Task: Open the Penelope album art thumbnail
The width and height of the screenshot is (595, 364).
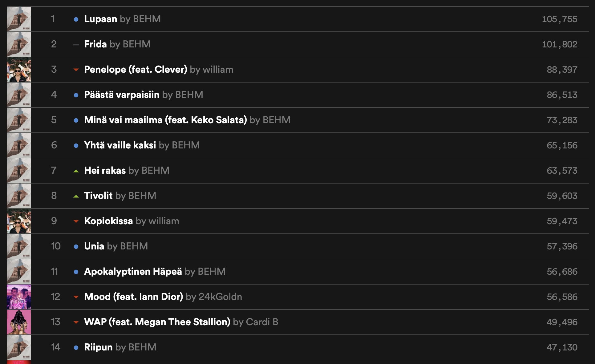Action: click(19, 70)
